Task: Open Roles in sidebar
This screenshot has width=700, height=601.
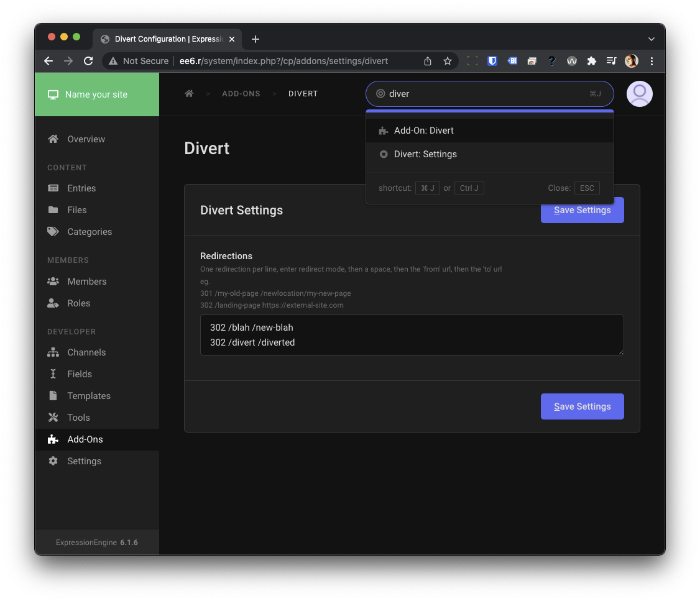Action: pos(97,303)
